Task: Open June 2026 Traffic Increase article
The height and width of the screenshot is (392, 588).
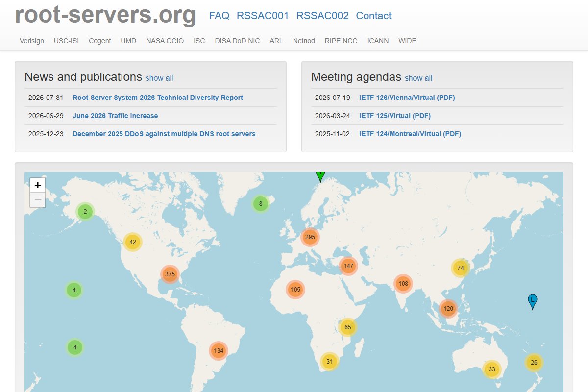Action: (115, 116)
